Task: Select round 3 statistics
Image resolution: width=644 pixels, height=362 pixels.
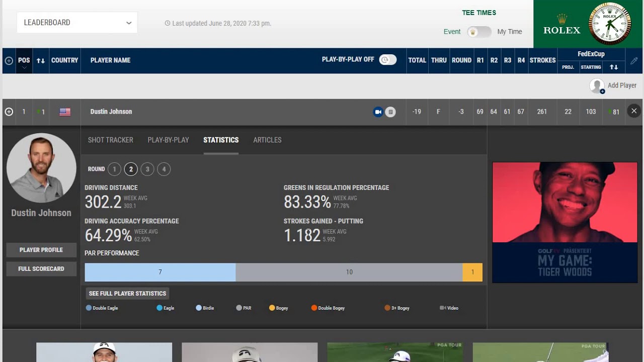Action: 147,169
